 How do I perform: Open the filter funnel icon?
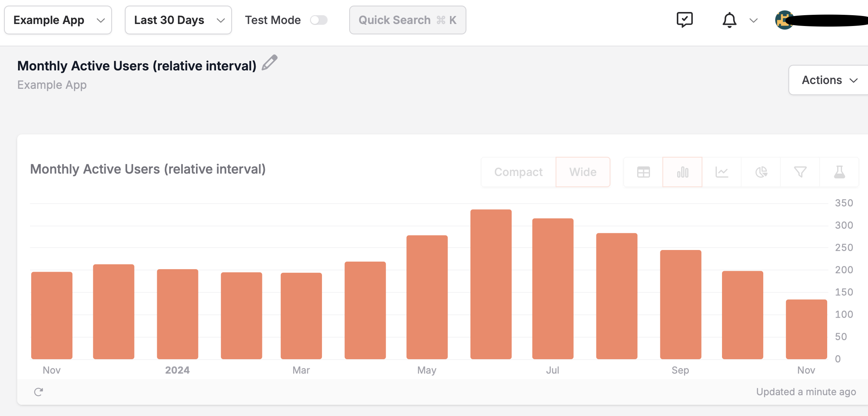800,172
